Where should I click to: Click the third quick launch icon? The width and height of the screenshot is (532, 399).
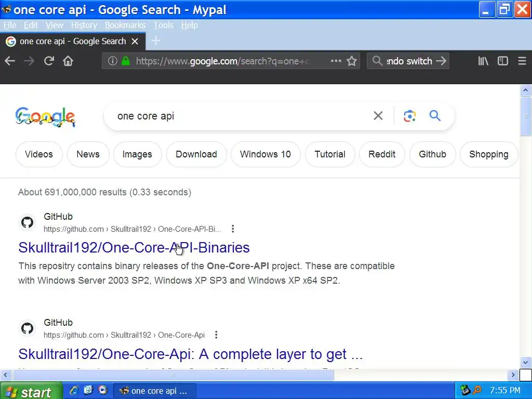pyautogui.click(x=103, y=391)
